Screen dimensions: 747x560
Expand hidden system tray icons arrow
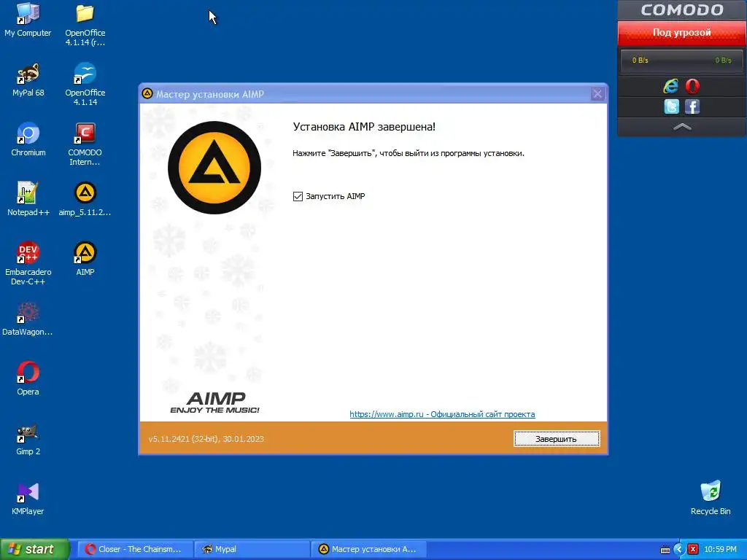pyautogui.click(x=679, y=549)
